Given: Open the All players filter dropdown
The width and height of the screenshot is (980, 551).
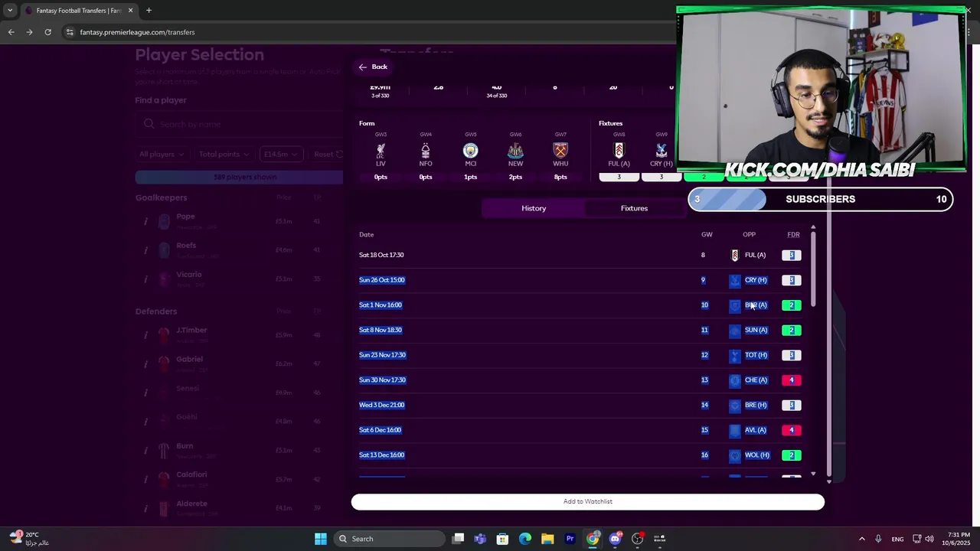Looking at the screenshot, I should (x=162, y=154).
